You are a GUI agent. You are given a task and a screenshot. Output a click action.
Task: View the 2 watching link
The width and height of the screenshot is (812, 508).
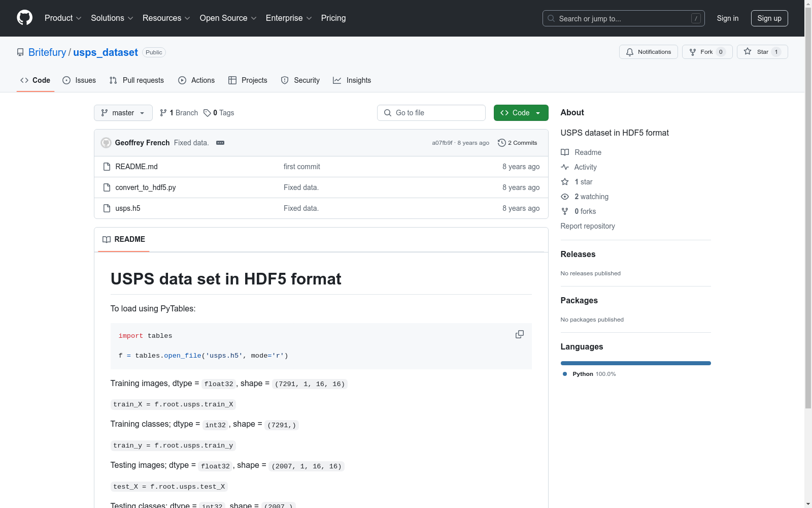pyautogui.click(x=585, y=197)
